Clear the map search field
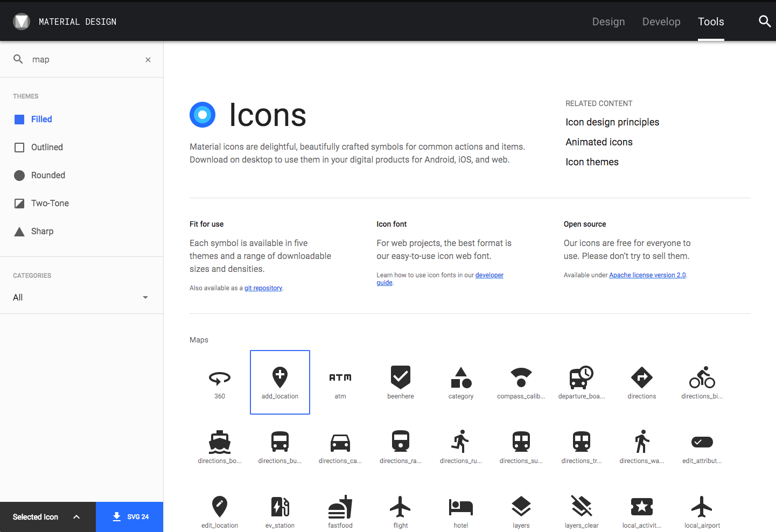Screen dimensions: 776x532 (148, 59)
